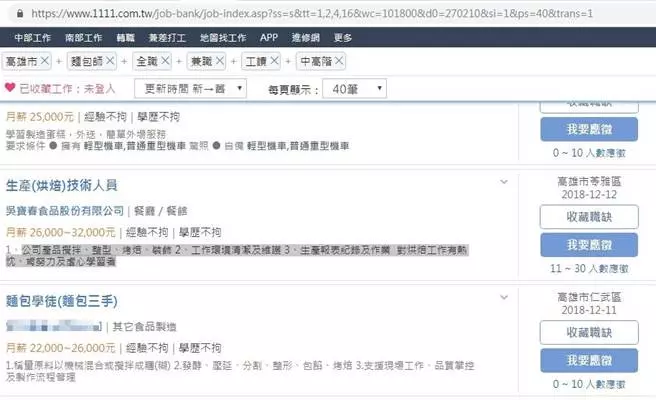Screen dimensions: 656x400
Task: Open the 更新時間 sort dropdown
Action: pyautogui.click(x=190, y=89)
